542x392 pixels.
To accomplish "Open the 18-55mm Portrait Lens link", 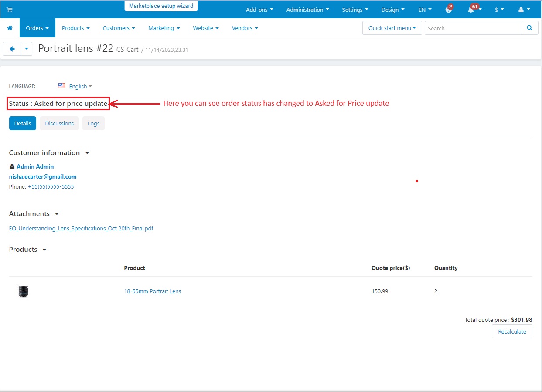I will (153, 291).
